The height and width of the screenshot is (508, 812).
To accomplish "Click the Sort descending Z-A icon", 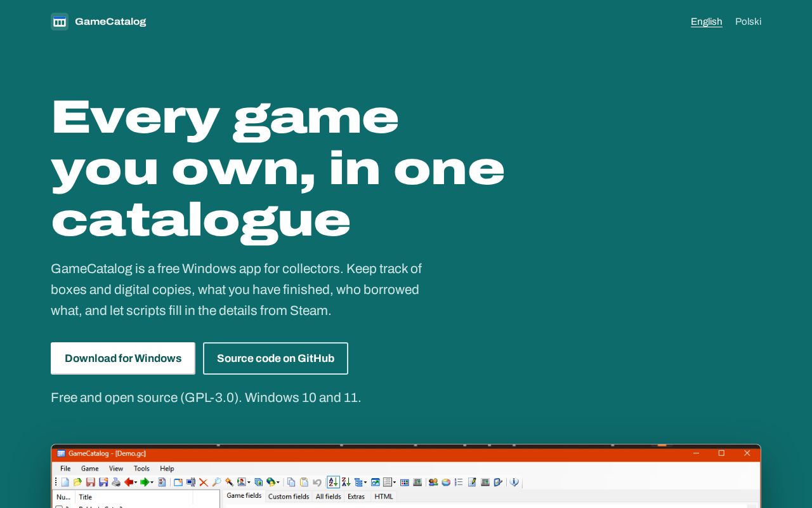I will [x=346, y=483].
